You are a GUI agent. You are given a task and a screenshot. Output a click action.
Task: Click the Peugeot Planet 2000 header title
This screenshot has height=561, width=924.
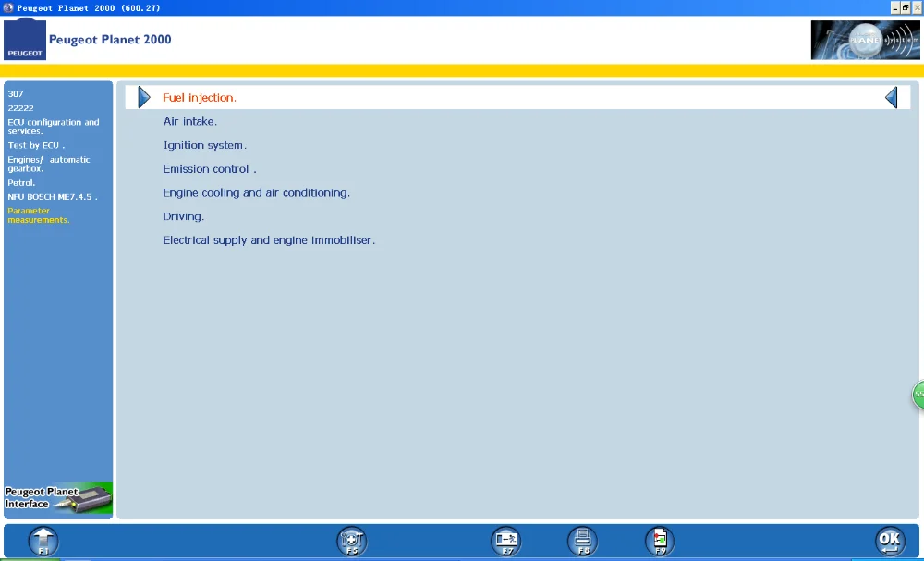pyautogui.click(x=110, y=40)
